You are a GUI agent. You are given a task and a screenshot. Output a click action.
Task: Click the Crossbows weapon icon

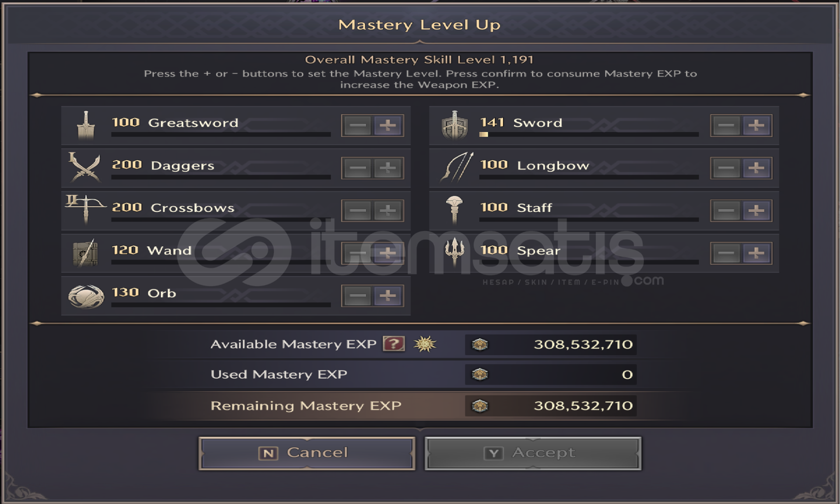(85, 210)
